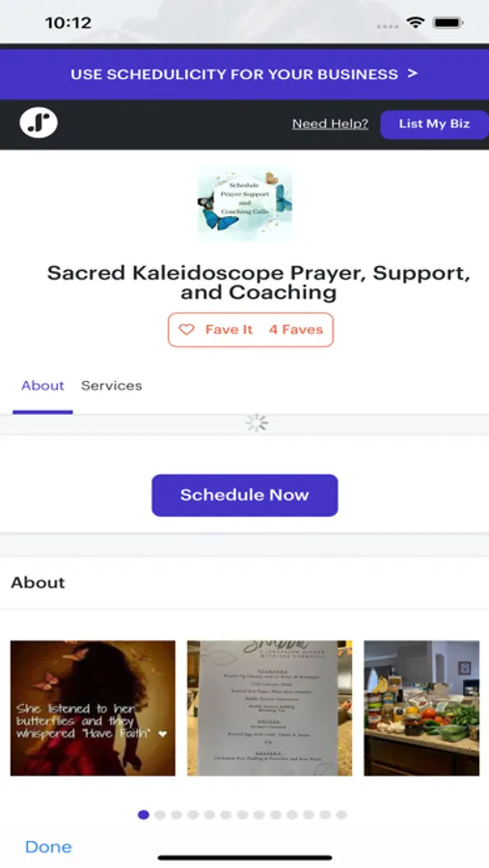The image size is (489, 868).
Task: Select the last carousel page dot
Action: pyautogui.click(x=341, y=815)
